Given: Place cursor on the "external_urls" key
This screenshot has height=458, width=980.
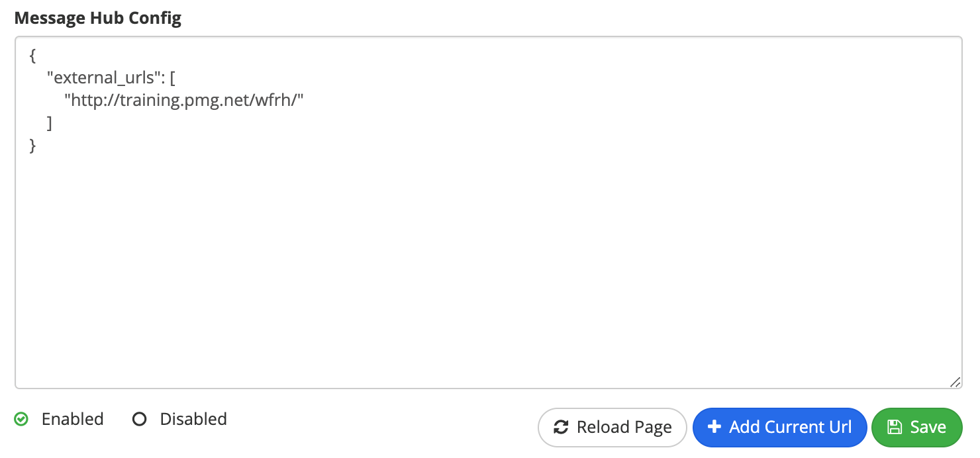Looking at the screenshot, I should [105, 78].
